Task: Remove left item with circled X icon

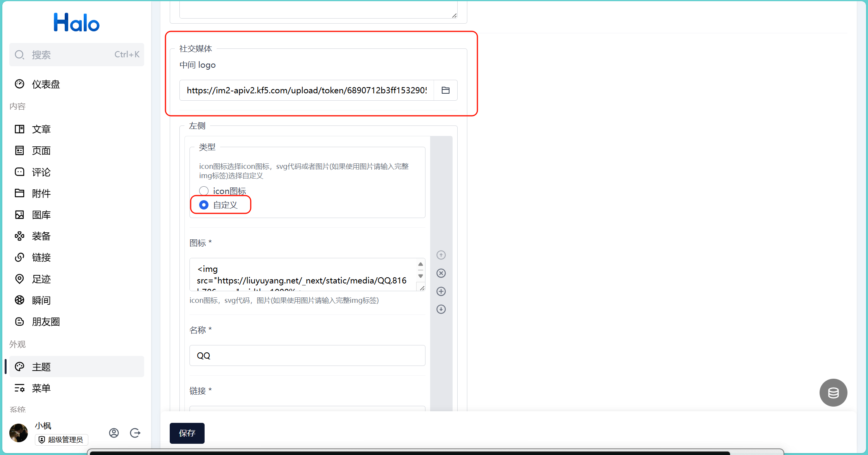Action: [441, 273]
